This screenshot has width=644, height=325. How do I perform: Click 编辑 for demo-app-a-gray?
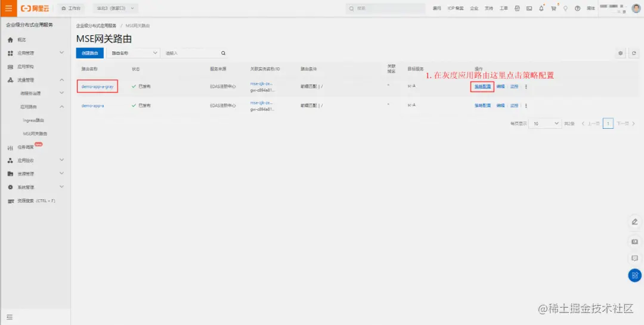500,86
